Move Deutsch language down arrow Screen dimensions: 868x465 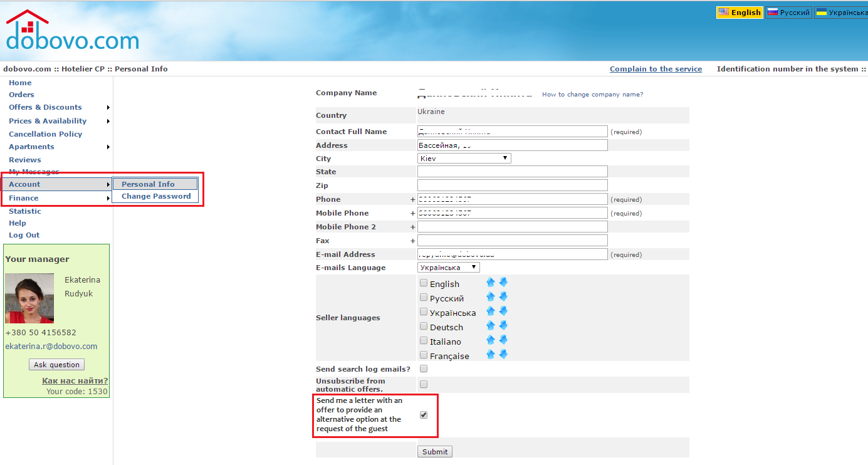point(503,326)
